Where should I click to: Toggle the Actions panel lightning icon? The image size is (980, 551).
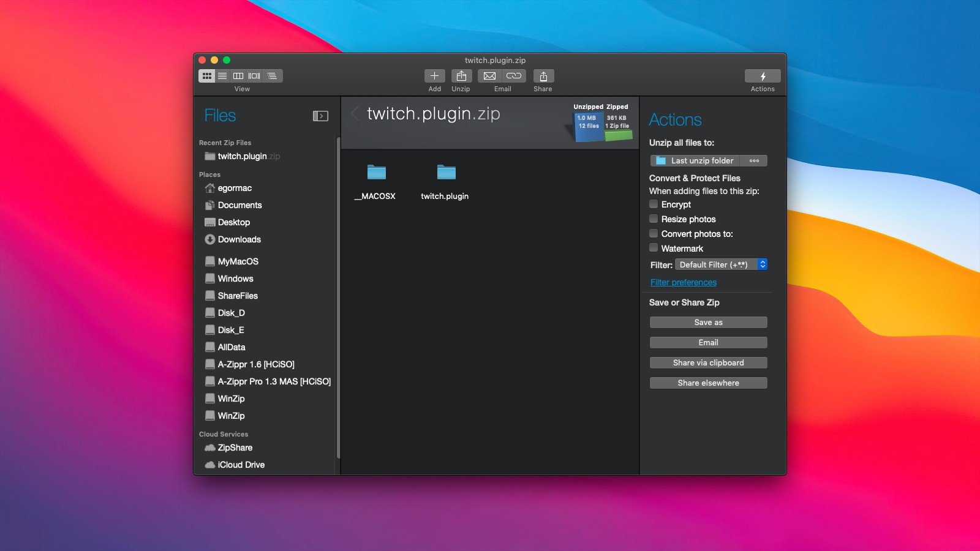tap(763, 76)
